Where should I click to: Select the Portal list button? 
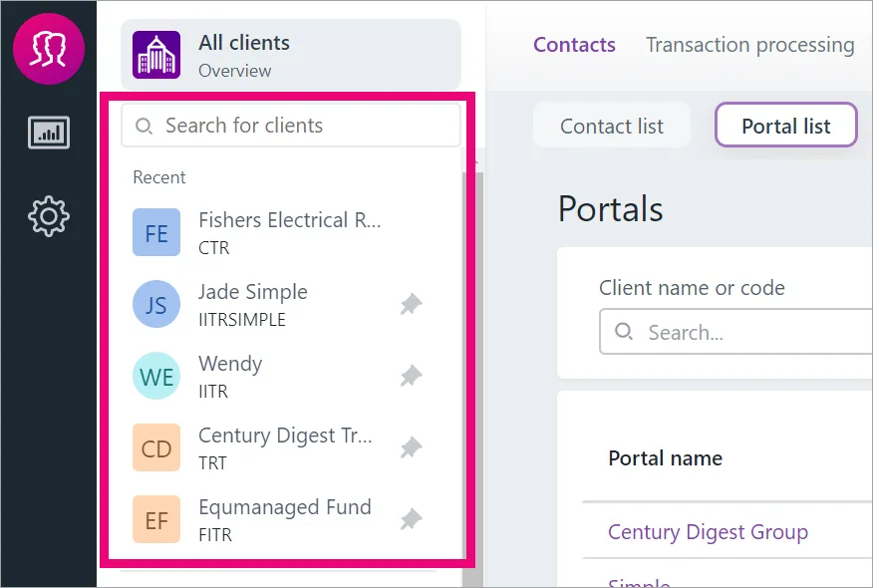pyautogui.click(x=785, y=126)
